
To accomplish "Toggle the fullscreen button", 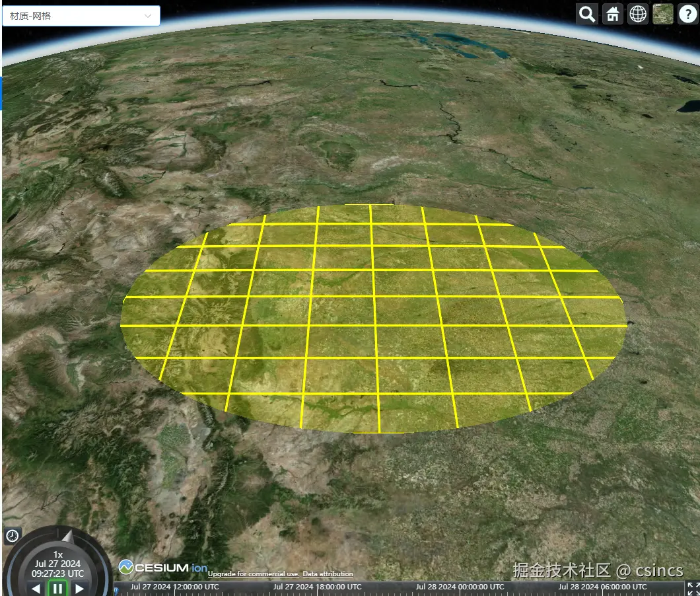I will pos(693,589).
